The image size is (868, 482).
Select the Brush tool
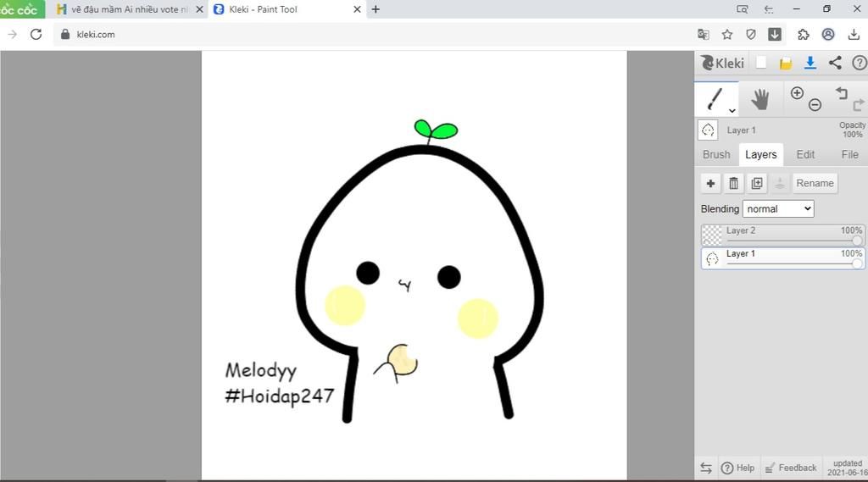(715, 100)
